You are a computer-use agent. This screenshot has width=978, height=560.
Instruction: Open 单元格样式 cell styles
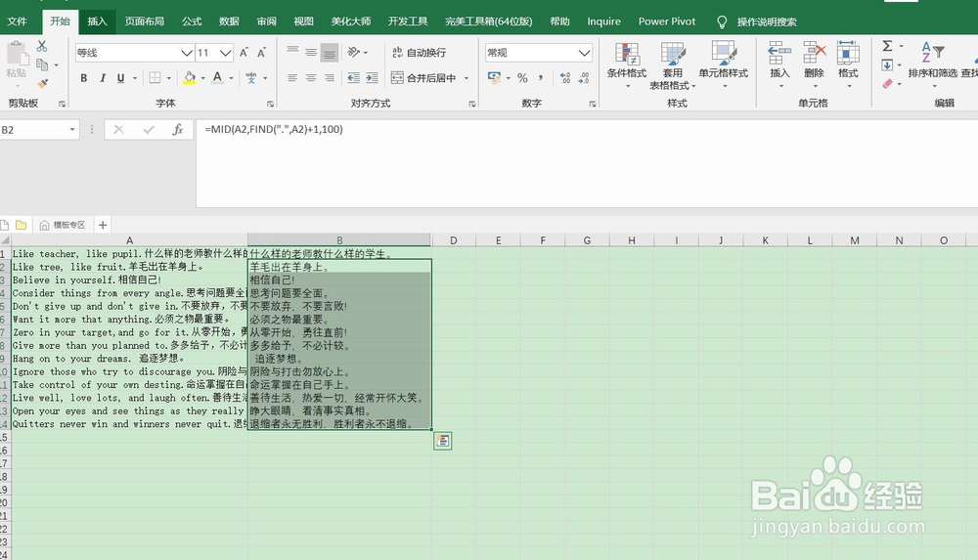click(x=724, y=65)
